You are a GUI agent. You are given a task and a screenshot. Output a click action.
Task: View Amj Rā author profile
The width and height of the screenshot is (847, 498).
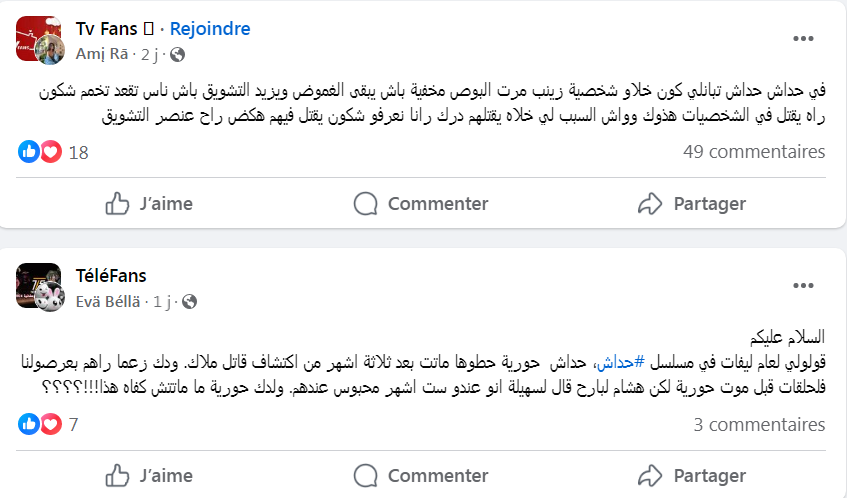point(102,52)
